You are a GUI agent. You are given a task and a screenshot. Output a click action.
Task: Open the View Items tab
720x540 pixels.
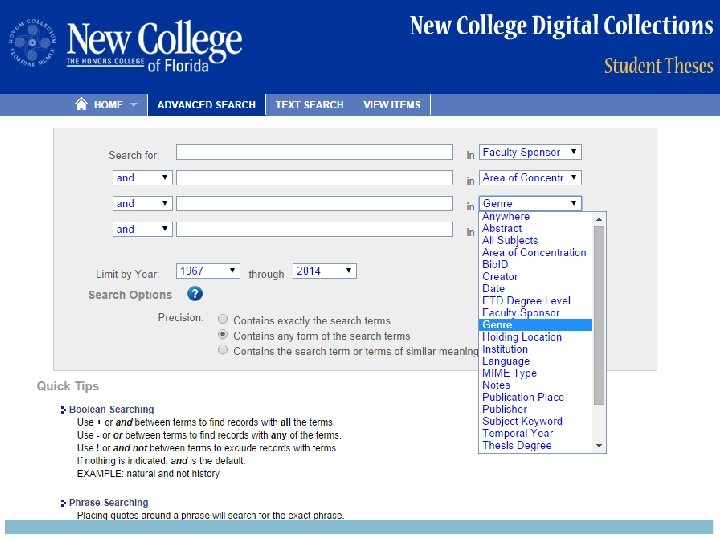392,105
